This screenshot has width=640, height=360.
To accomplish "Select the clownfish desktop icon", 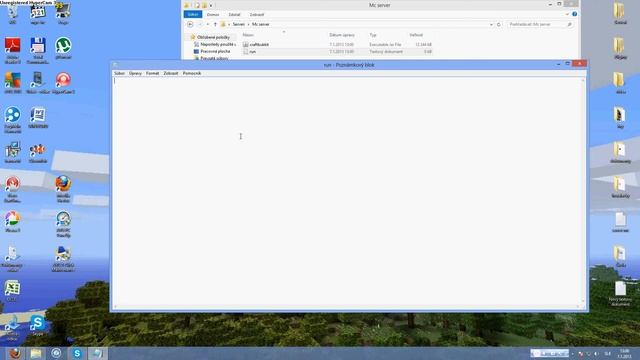I will (38, 152).
